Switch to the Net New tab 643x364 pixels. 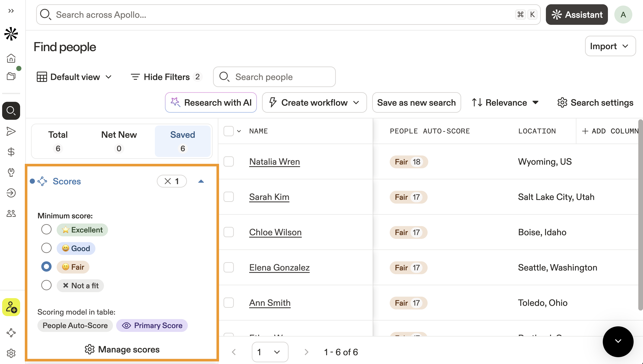[119, 141]
